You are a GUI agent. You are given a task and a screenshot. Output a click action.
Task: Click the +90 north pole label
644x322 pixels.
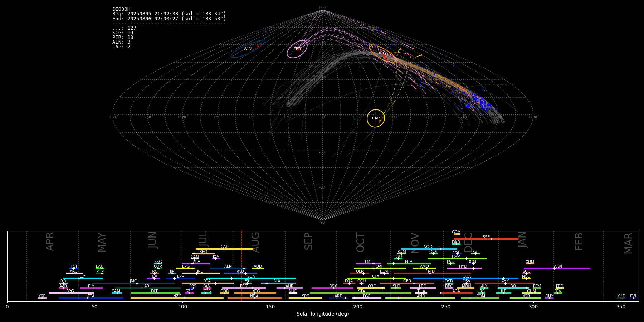pyautogui.click(x=323, y=8)
